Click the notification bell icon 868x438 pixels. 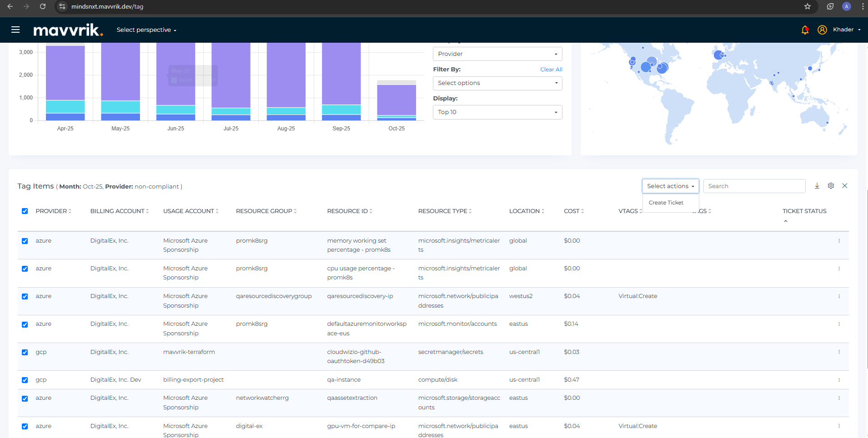805,30
